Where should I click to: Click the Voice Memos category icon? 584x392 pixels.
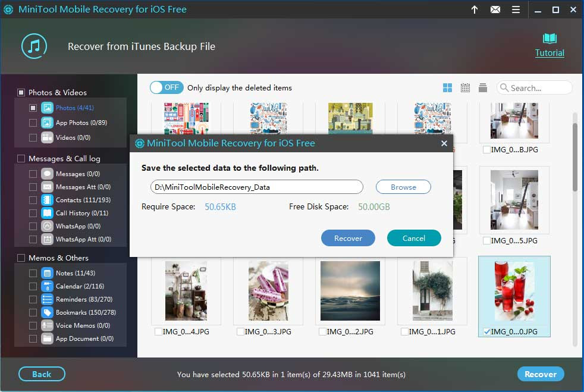47,325
